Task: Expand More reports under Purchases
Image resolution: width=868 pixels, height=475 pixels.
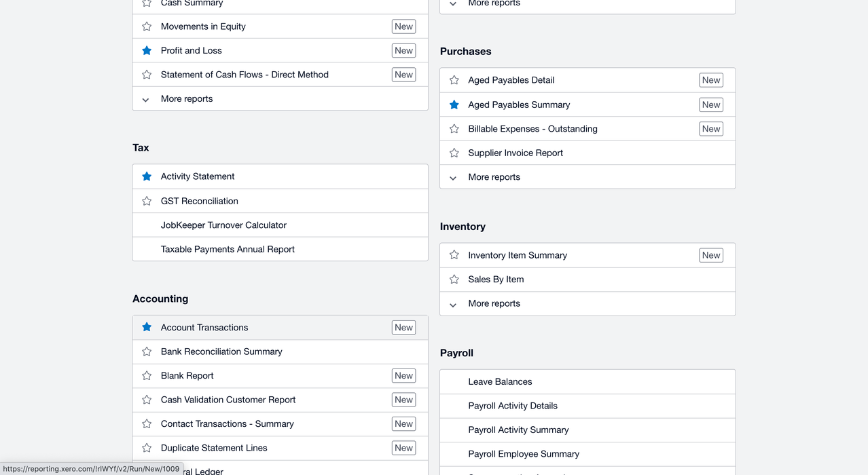Action: pos(494,177)
